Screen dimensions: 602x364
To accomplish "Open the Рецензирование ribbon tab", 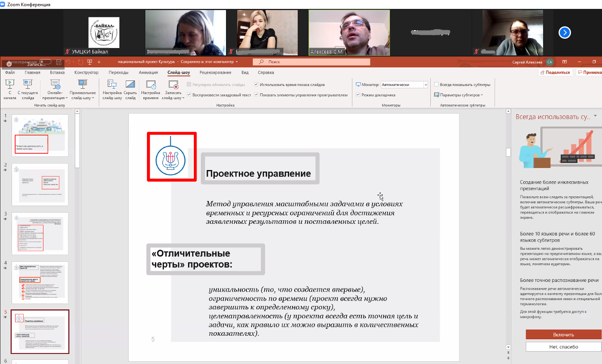I will tap(215, 72).
